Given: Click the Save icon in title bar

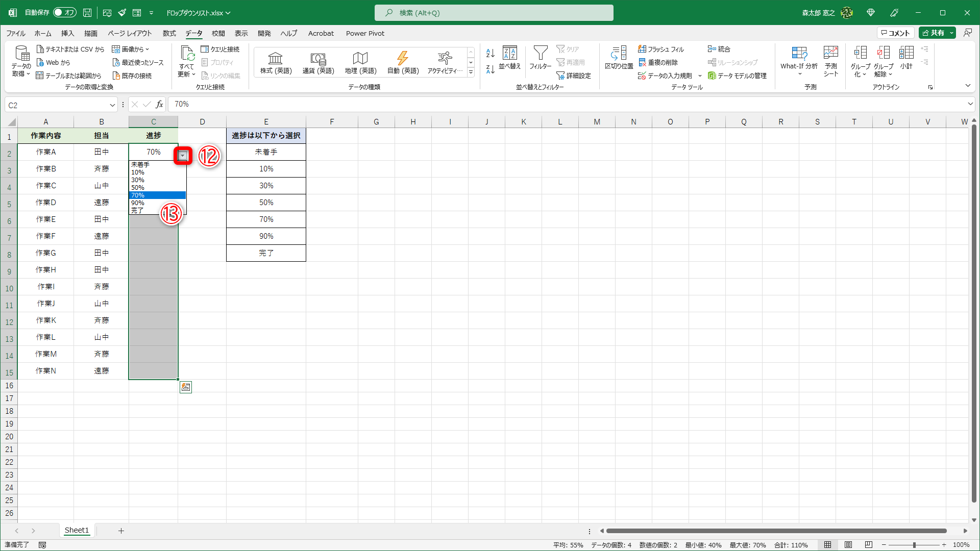Looking at the screenshot, I should pyautogui.click(x=87, y=13).
